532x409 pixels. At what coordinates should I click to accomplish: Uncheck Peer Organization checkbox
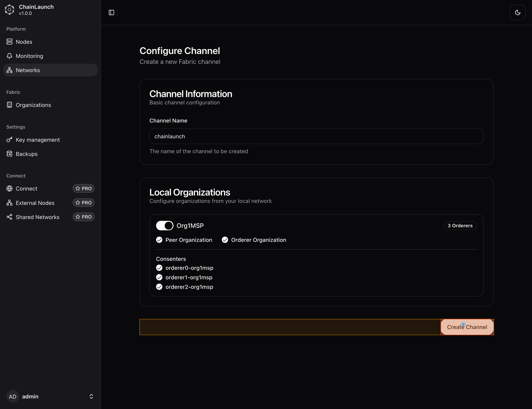159,240
